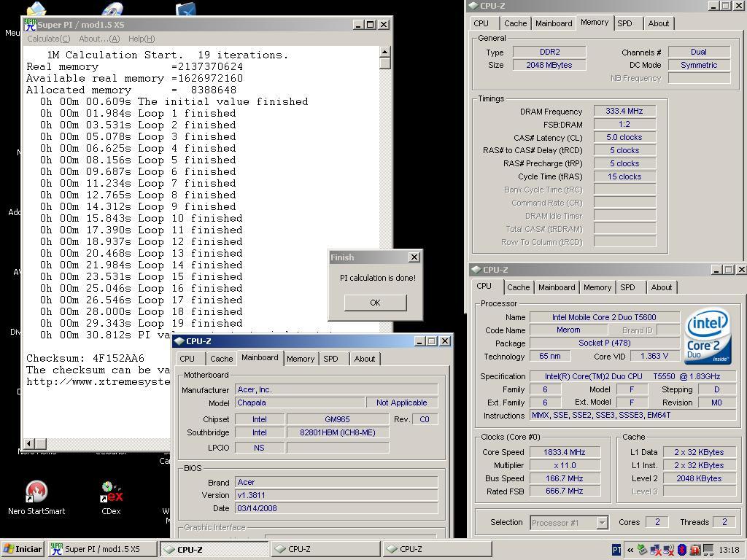
Task: Click the gray monitor tray icon near the clock
Action: tap(708, 550)
